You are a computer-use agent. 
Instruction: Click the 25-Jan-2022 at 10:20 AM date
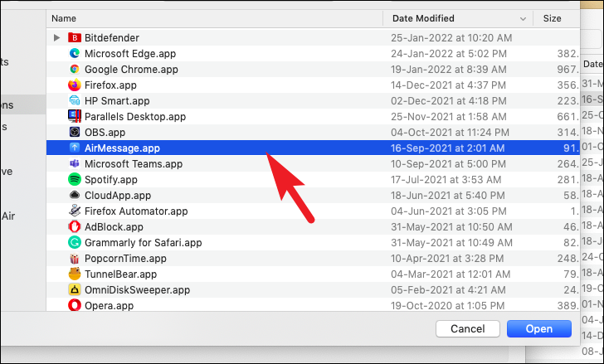(451, 37)
